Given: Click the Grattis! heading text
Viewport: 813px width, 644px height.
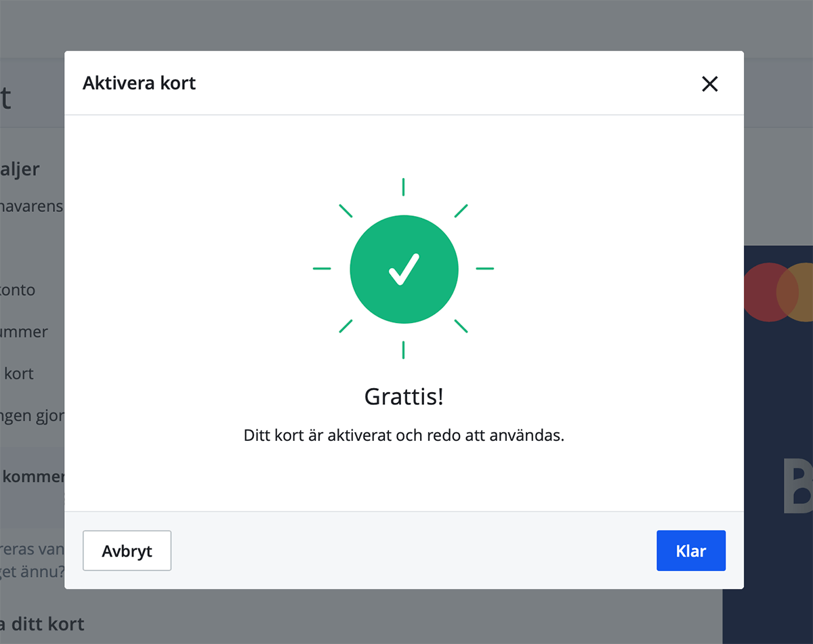Looking at the screenshot, I should [x=404, y=396].
